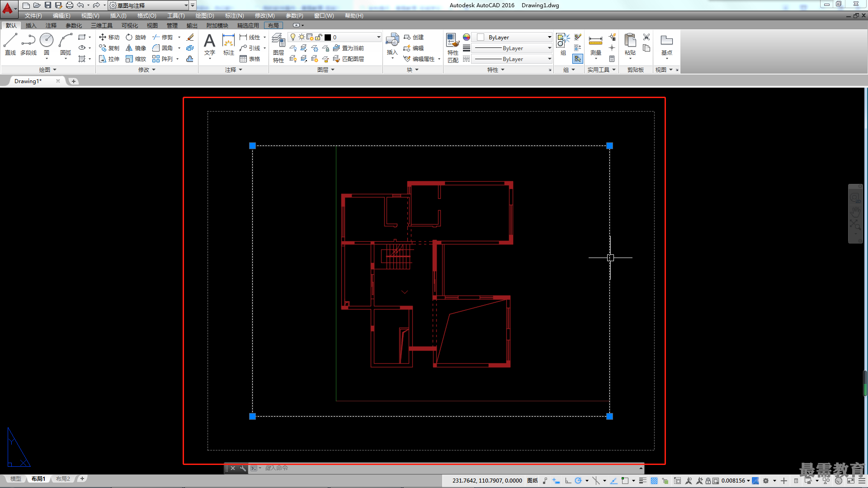Image resolution: width=868 pixels, height=488 pixels.
Task: Open the viewport scale 0.008156 dropdown
Action: (x=736, y=481)
